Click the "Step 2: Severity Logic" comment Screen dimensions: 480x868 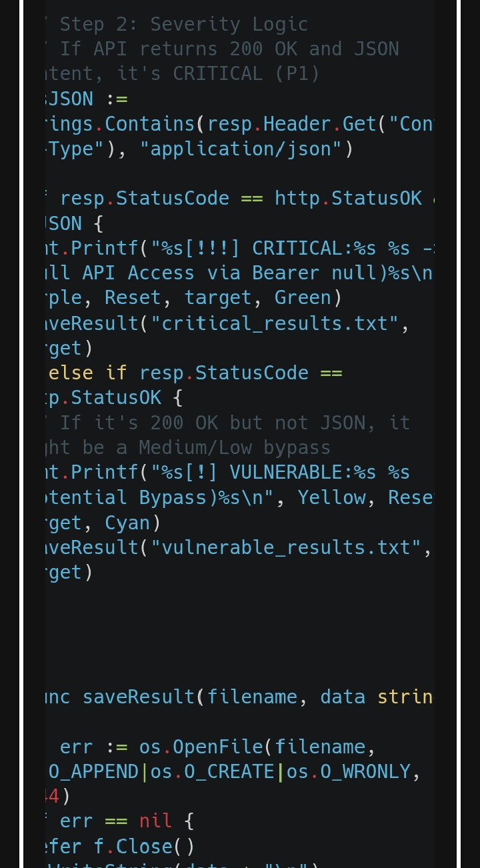tap(184, 25)
